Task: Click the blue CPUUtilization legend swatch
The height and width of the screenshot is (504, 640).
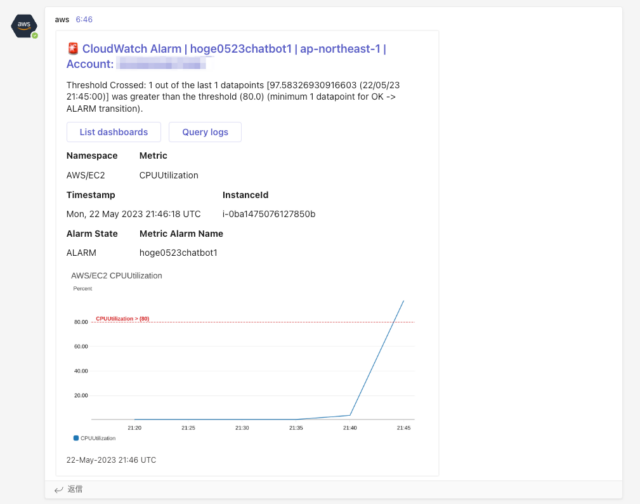Action: [76, 438]
